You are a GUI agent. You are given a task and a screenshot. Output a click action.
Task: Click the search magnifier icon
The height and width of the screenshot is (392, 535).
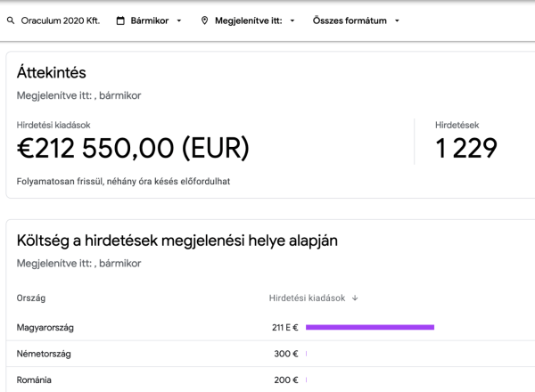point(11,20)
